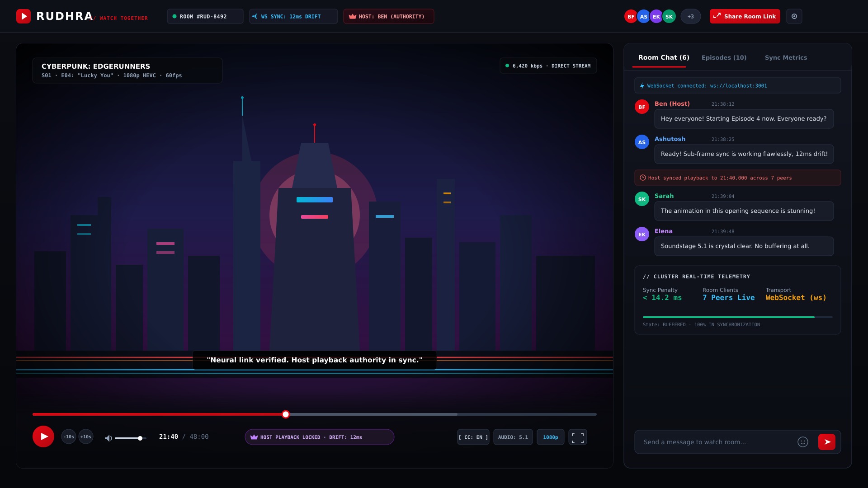Click the 'State: BUFFERED' status line

click(x=701, y=324)
